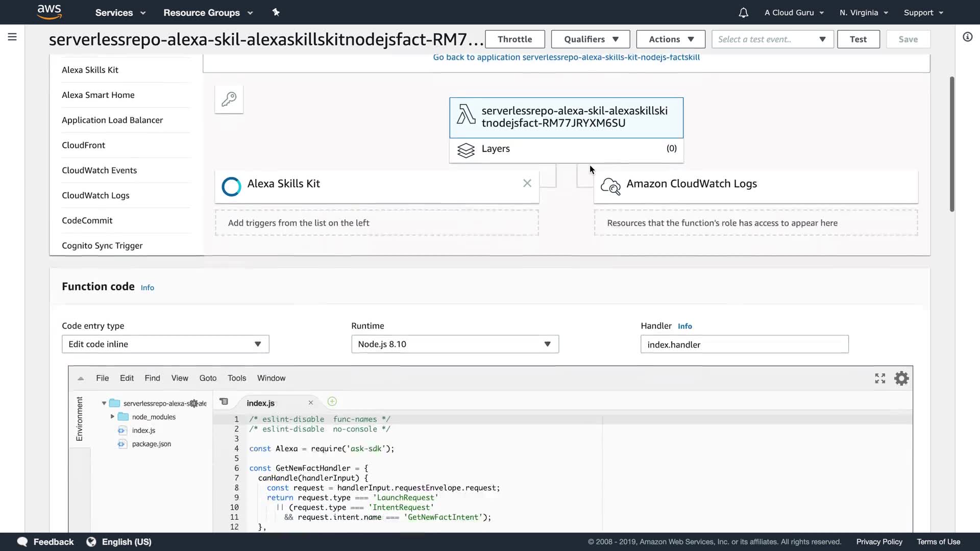Open the Select a test event dropdown

tap(772, 39)
